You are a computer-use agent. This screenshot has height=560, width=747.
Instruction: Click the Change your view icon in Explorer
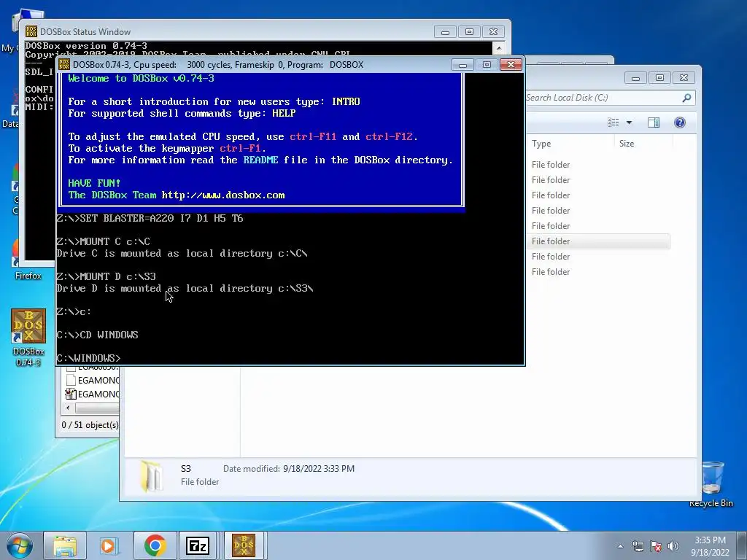(x=613, y=122)
